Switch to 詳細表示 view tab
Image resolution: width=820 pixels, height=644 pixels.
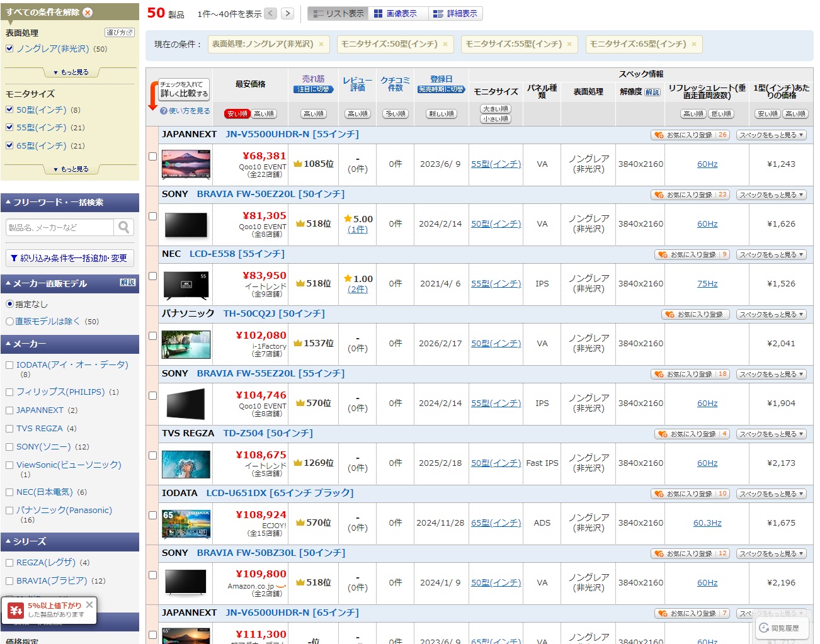(x=455, y=13)
